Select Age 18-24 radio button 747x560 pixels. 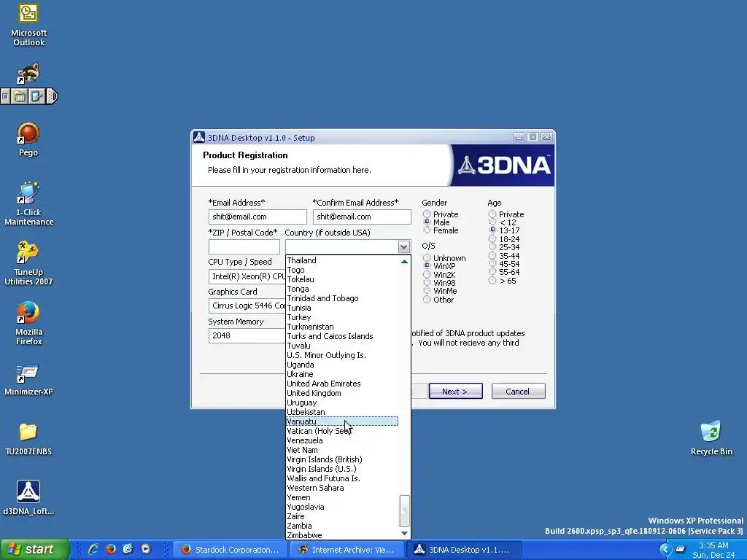492,239
